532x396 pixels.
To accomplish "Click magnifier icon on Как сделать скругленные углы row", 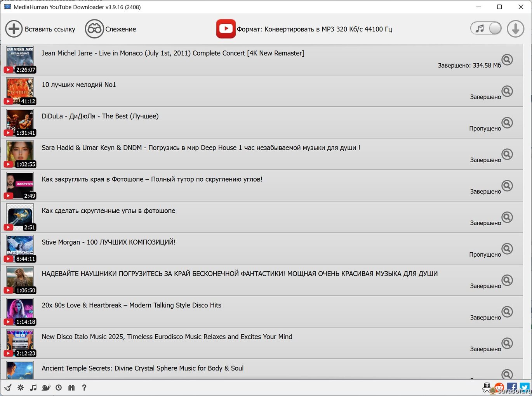I will point(507,217).
